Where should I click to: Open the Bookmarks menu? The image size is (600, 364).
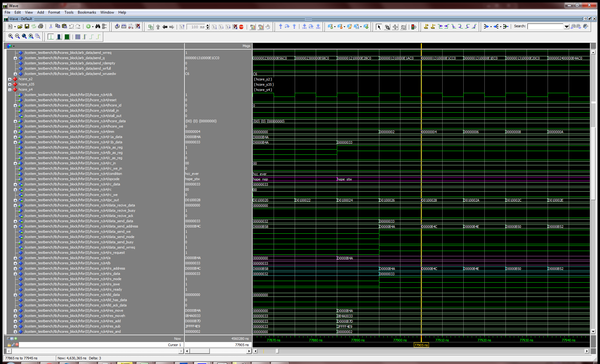coord(86,12)
